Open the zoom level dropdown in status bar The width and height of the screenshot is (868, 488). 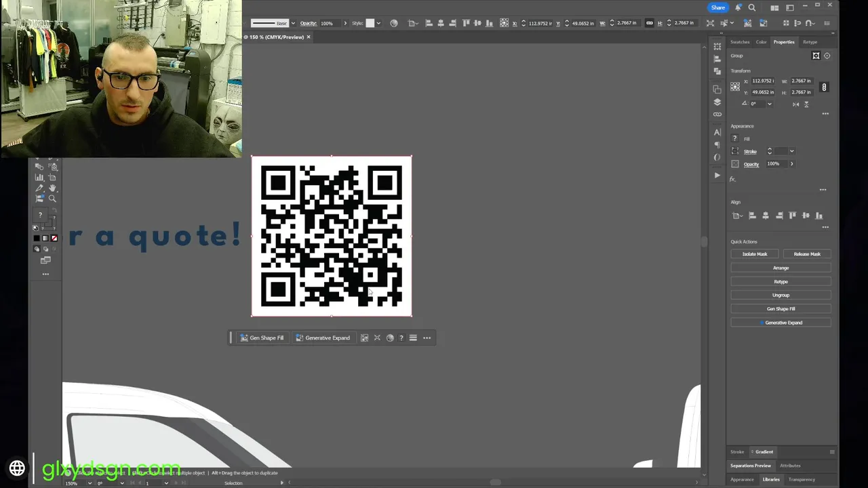pos(90,483)
